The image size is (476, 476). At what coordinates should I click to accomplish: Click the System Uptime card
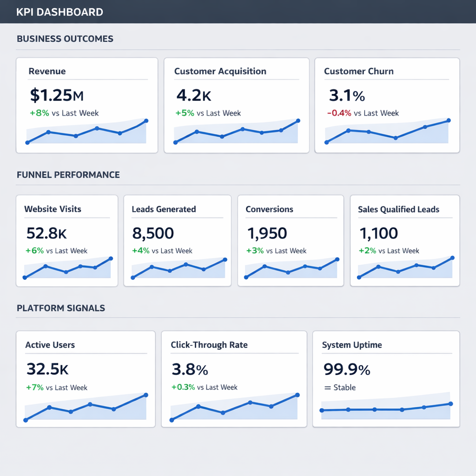[386, 378]
